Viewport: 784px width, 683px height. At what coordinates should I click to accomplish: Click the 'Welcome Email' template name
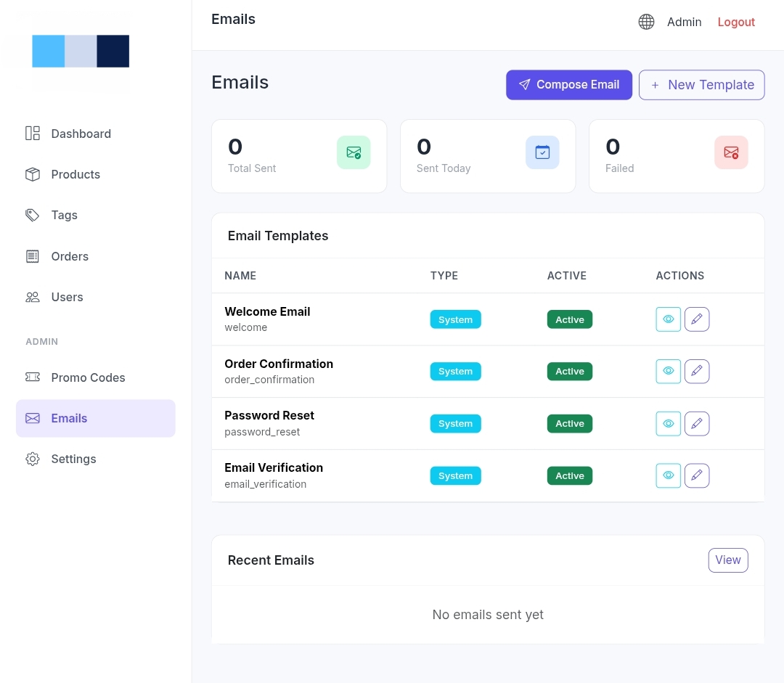point(267,311)
